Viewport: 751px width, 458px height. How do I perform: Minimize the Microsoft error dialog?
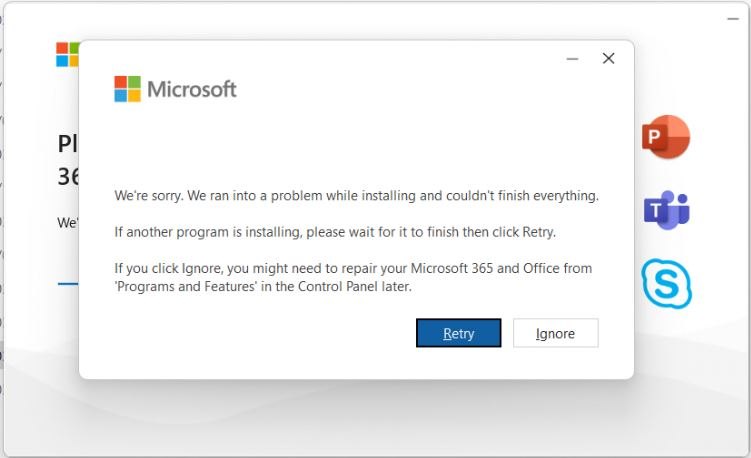(x=572, y=59)
